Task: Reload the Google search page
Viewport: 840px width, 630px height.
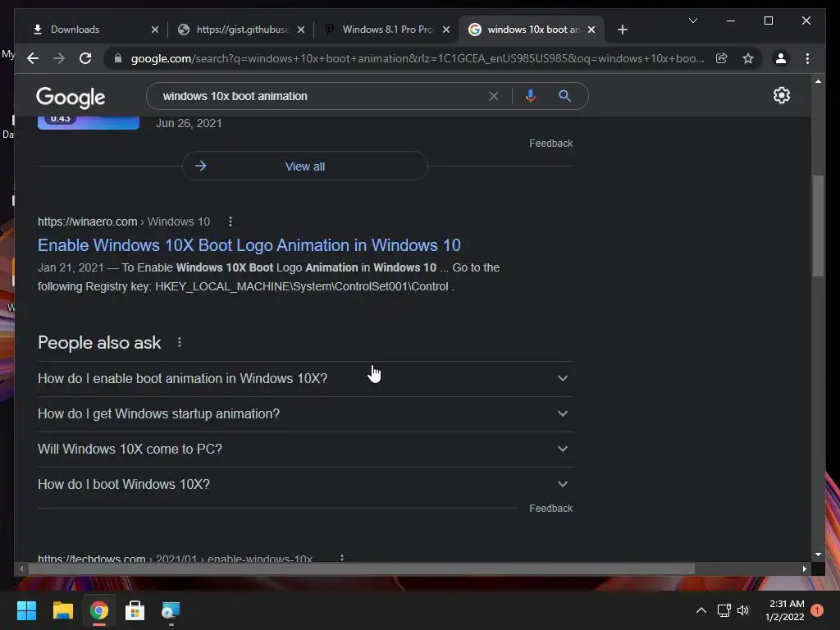Action: [x=85, y=58]
